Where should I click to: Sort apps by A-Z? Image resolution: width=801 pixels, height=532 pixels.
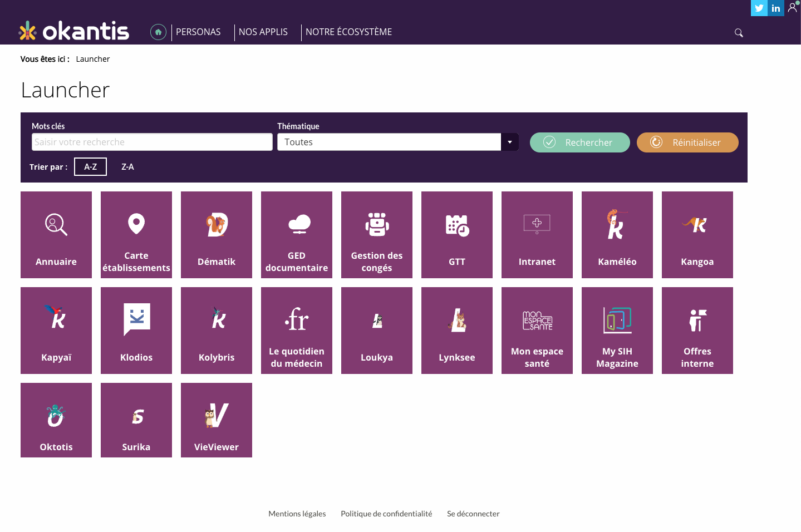click(90, 166)
